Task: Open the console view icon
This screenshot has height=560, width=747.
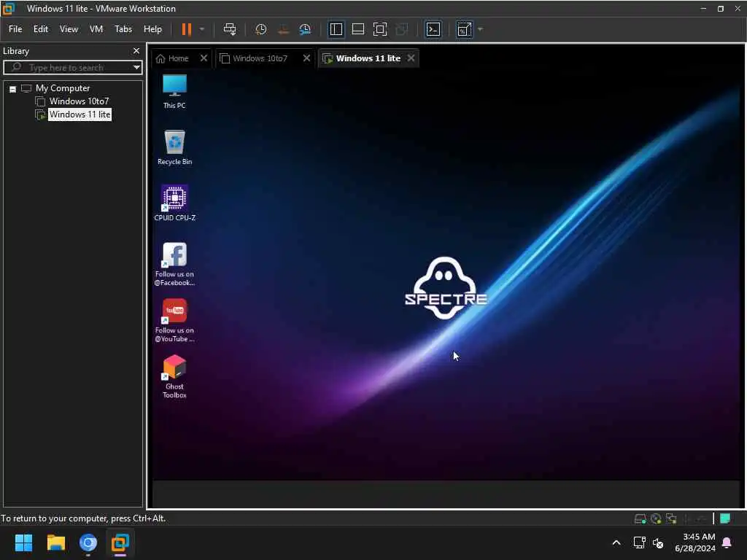Action: (x=433, y=29)
